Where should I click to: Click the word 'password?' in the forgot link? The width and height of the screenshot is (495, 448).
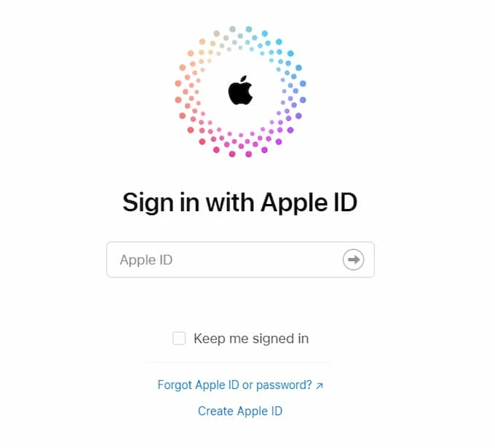pyautogui.click(x=284, y=385)
